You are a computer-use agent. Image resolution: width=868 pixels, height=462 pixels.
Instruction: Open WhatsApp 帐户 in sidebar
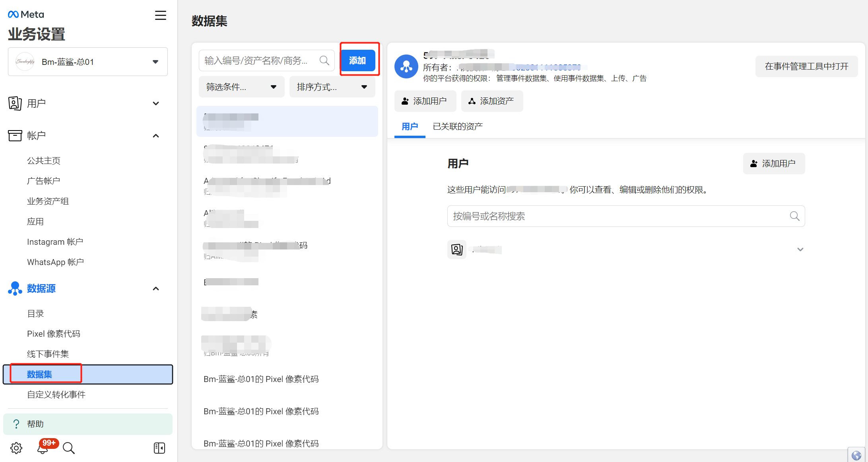click(55, 262)
